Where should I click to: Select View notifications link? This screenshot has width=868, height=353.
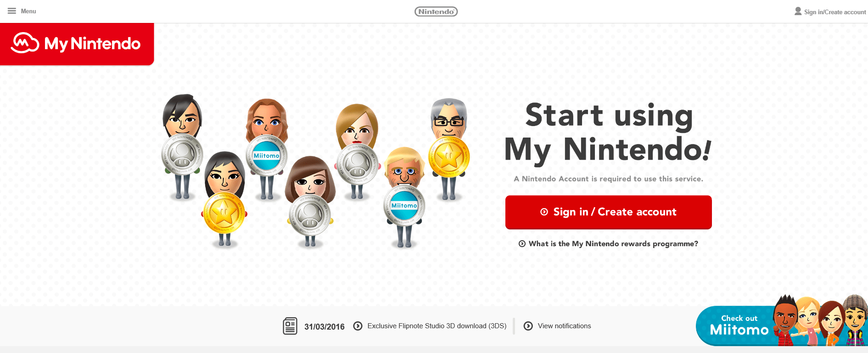pyautogui.click(x=565, y=326)
